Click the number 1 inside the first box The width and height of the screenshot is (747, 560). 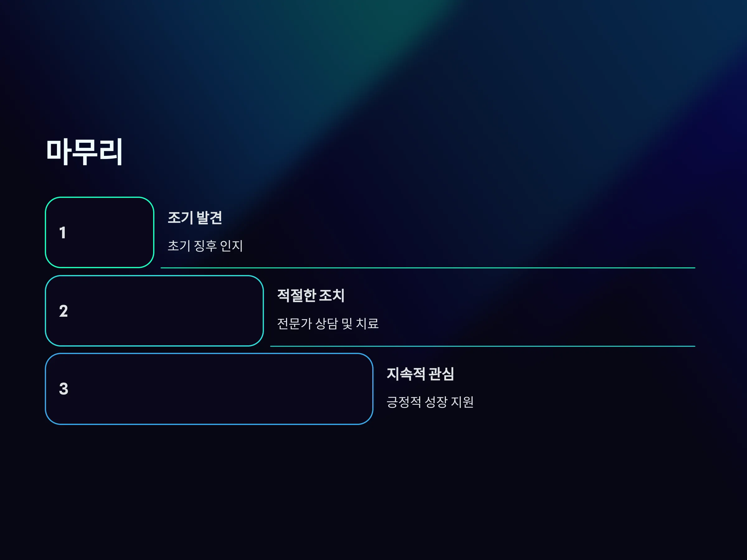63,233
